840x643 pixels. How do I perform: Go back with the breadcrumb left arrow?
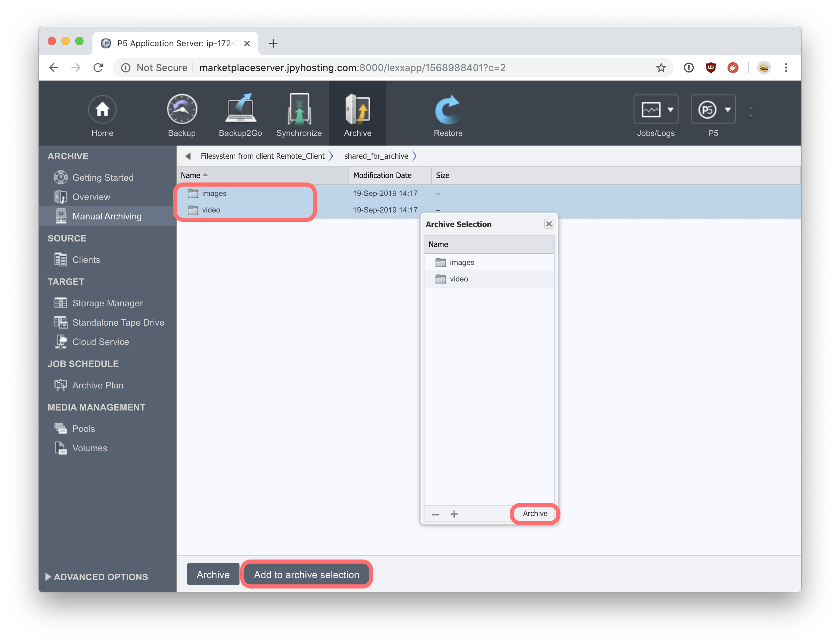coord(188,156)
